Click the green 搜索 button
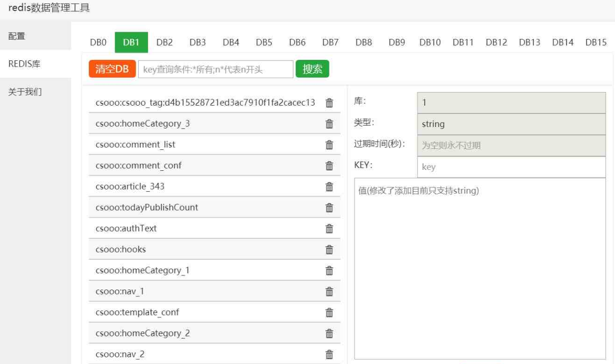 312,69
